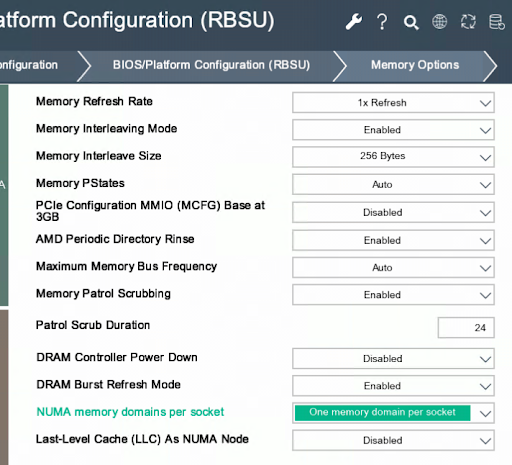The image size is (512, 465).
Task: Change Memory PStates dropdown value
Action: click(x=393, y=184)
